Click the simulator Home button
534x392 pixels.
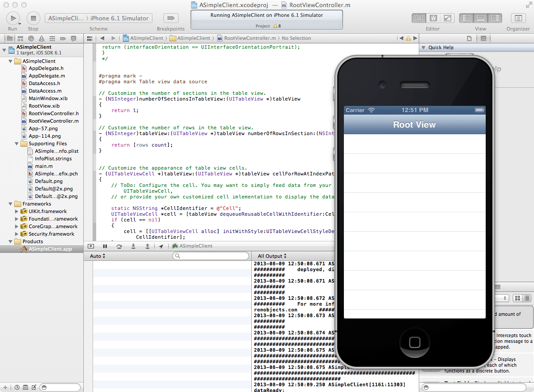click(x=415, y=342)
